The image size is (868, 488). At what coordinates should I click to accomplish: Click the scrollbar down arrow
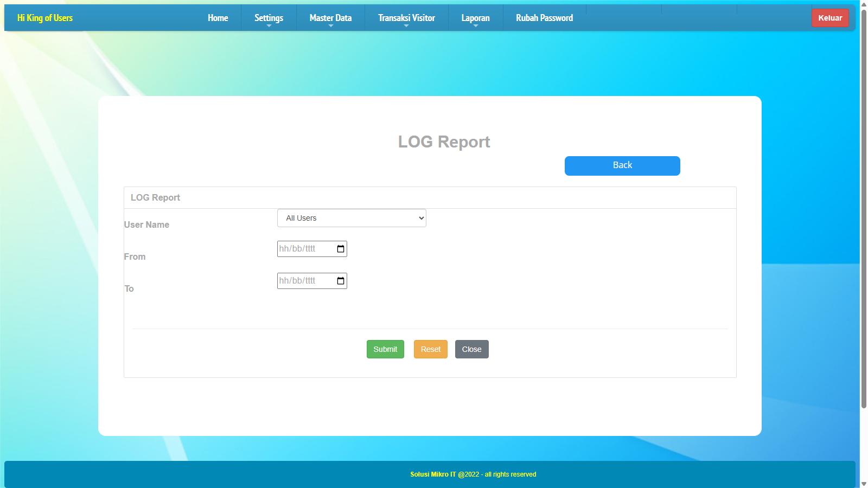click(864, 483)
